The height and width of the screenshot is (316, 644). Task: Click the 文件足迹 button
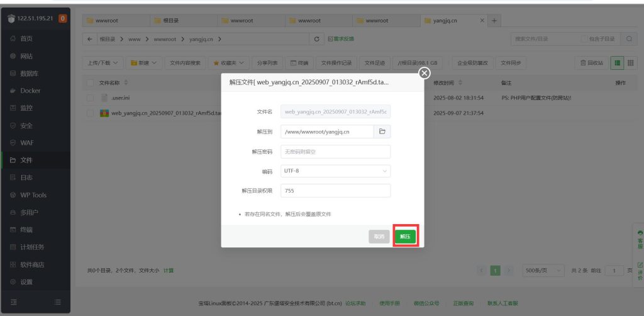375,63
